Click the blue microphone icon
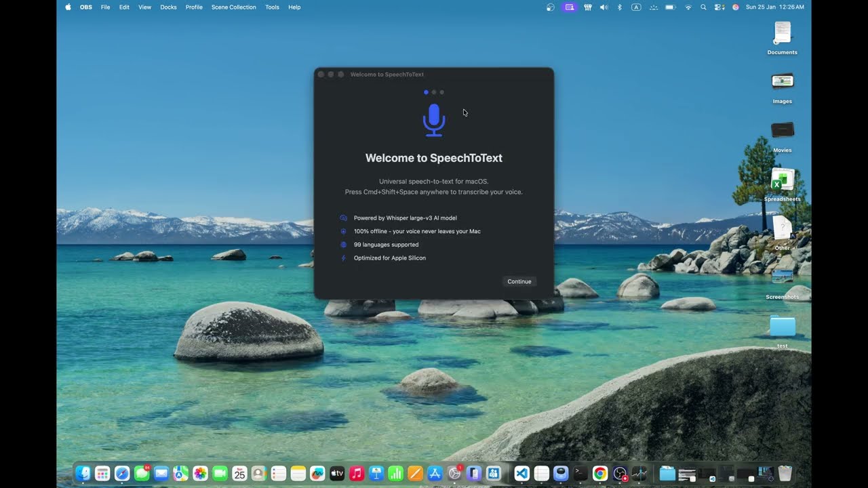 pos(434,121)
